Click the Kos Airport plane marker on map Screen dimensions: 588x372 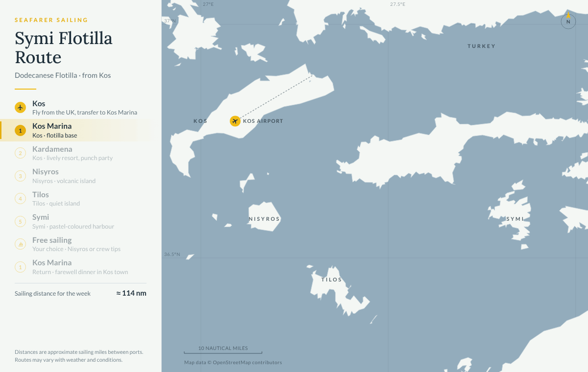click(235, 121)
